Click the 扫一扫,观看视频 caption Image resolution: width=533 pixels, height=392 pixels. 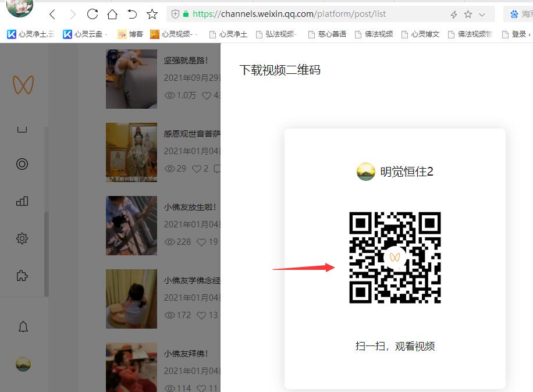pyautogui.click(x=395, y=346)
